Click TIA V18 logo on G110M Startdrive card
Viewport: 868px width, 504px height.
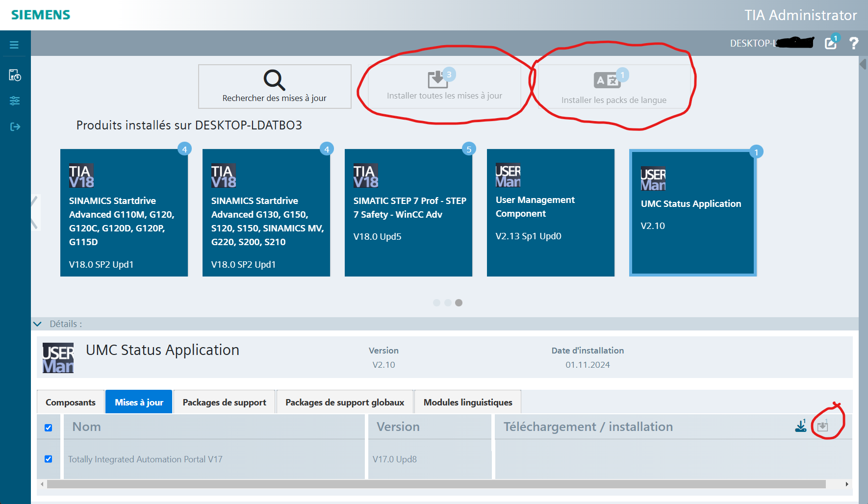tap(81, 176)
